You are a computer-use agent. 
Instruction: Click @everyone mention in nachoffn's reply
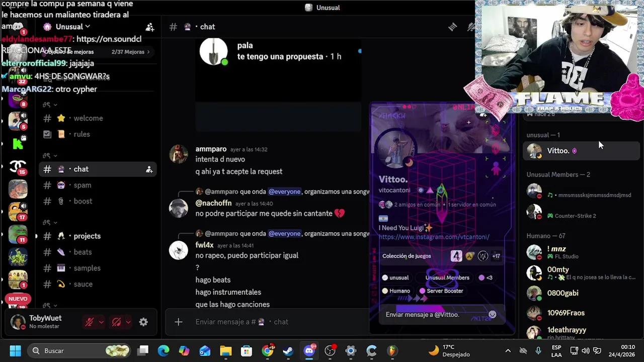coord(284,192)
